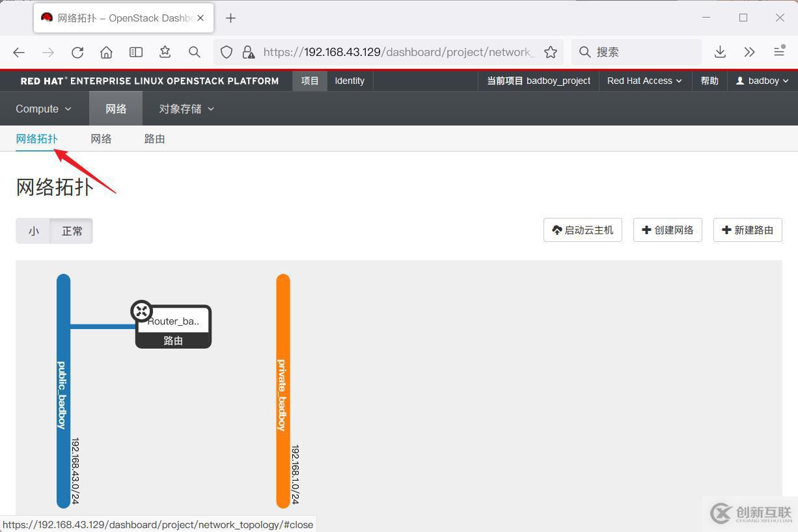The width and height of the screenshot is (798, 532).
Task: Go to browser home page icon
Action: [x=107, y=52]
